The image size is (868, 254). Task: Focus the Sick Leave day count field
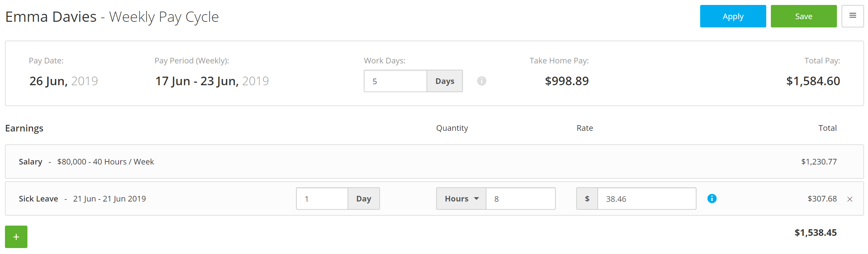(x=322, y=199)
